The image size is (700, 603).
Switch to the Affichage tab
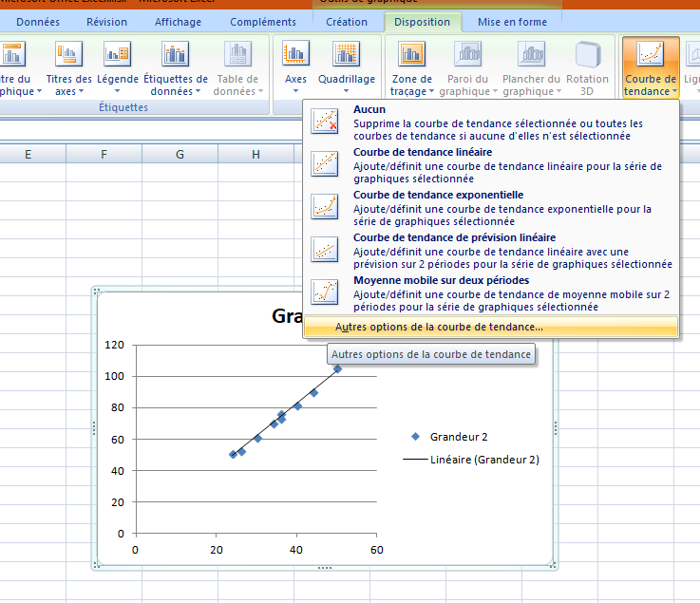click(x=178, y=22)
